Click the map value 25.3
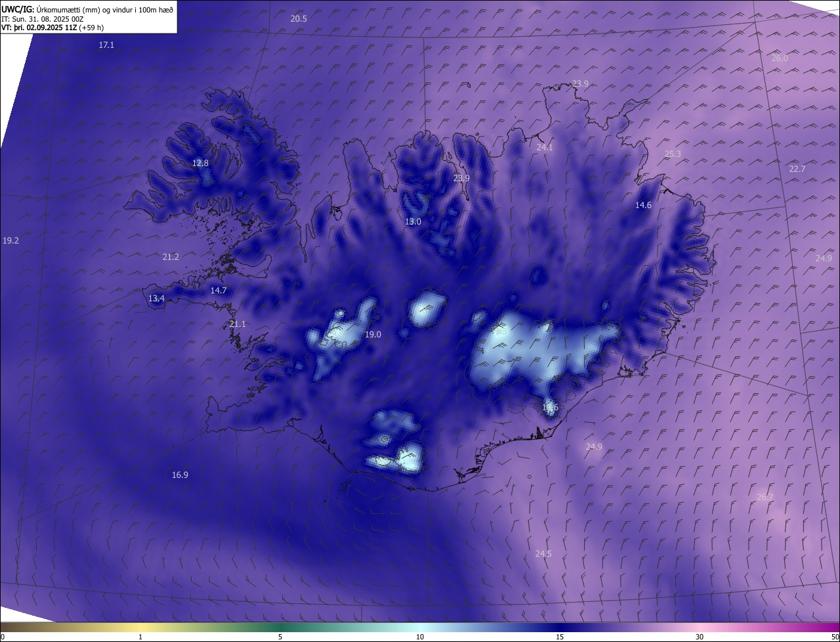Screen dimensions: 840x642 [x=673, y=154]
